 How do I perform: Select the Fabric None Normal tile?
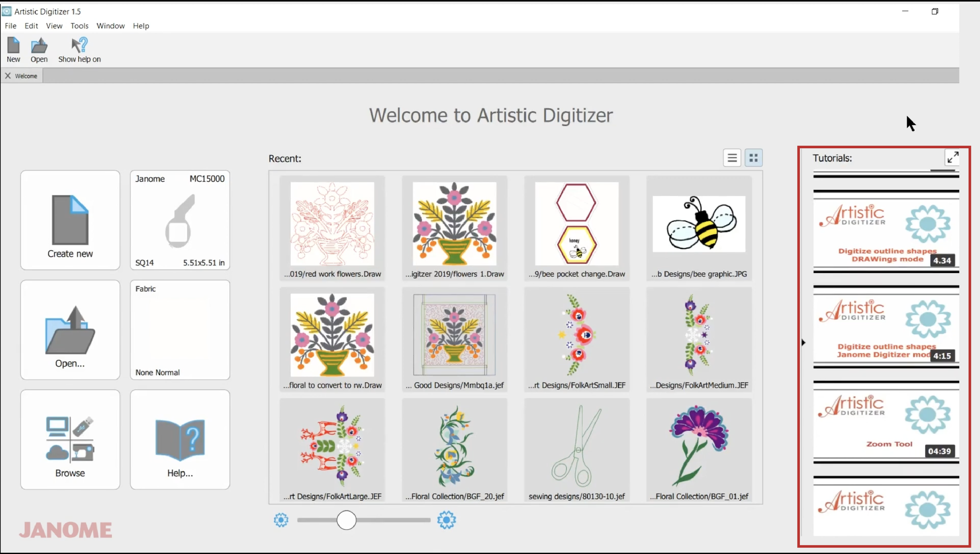click(x=180, y=330)
